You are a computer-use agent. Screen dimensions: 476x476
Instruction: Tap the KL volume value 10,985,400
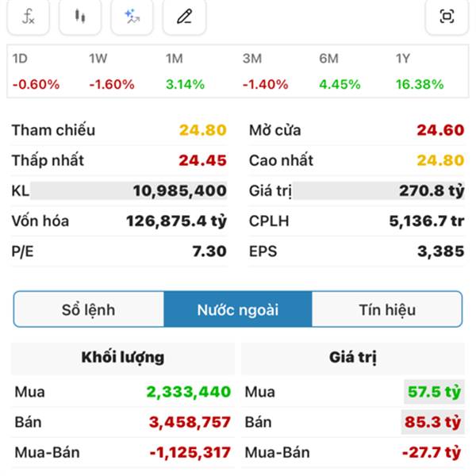179,191
